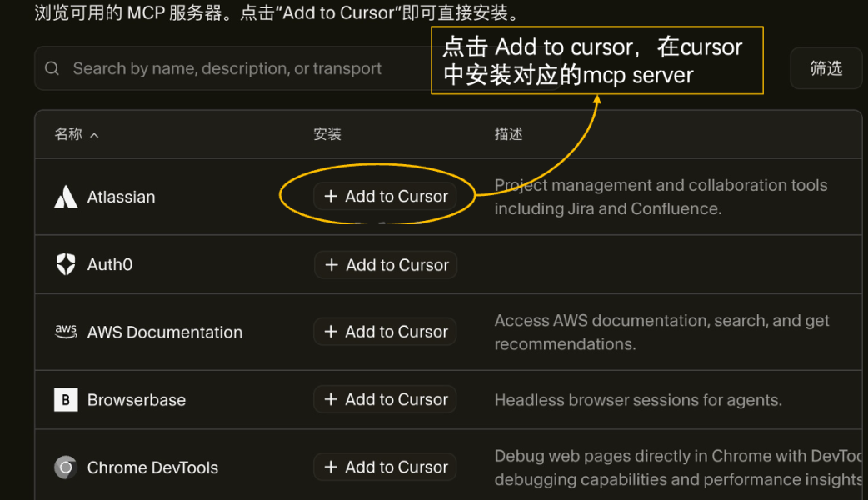Screen dimensions: 868x500
Task: Click the 安装 column header
Action: 327,134
